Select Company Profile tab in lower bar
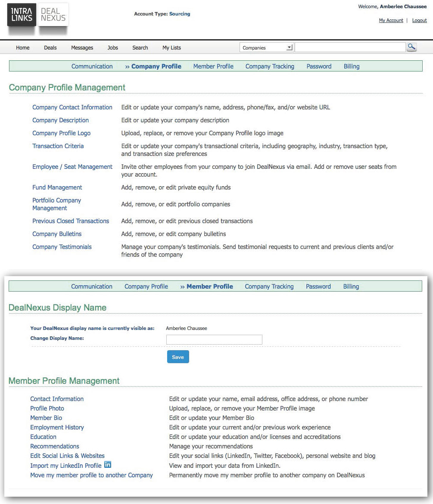433x504 pixels. (x=146, y=286)
